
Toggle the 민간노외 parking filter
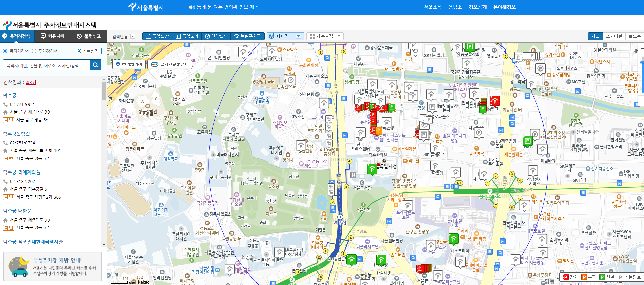(x=216, y=36)
